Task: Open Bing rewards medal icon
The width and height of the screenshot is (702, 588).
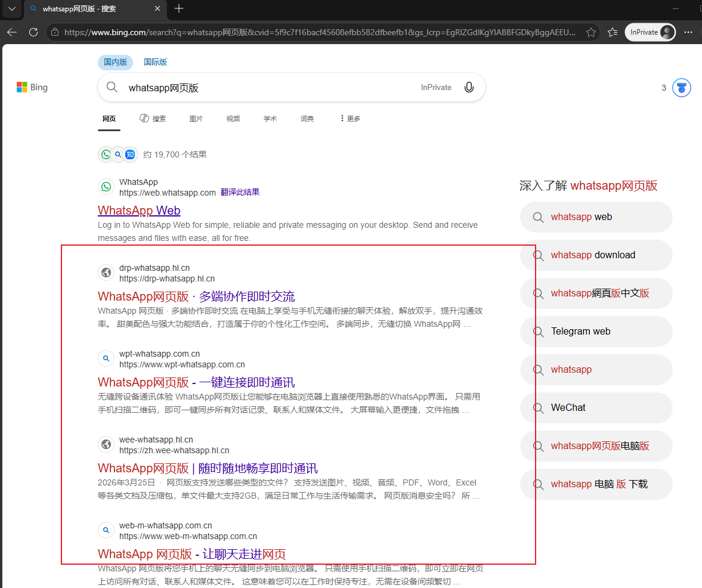Action: coord(681,88)
